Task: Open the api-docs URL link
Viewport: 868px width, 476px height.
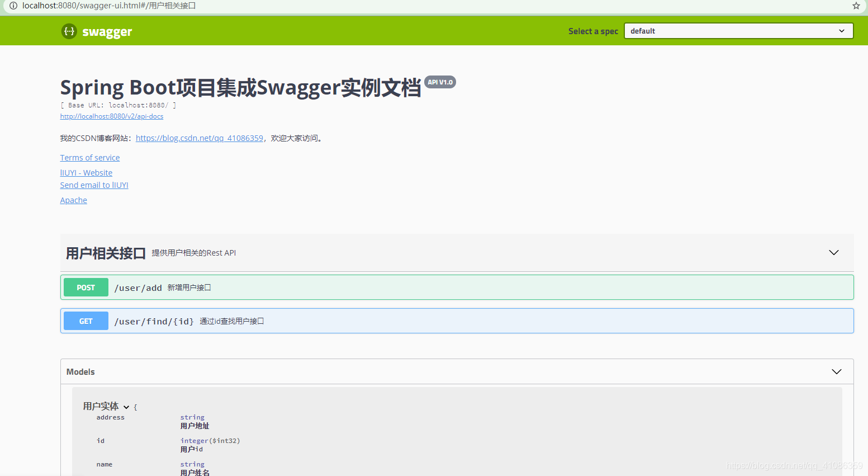Action: pyautogui.click(x=112, y=116)
